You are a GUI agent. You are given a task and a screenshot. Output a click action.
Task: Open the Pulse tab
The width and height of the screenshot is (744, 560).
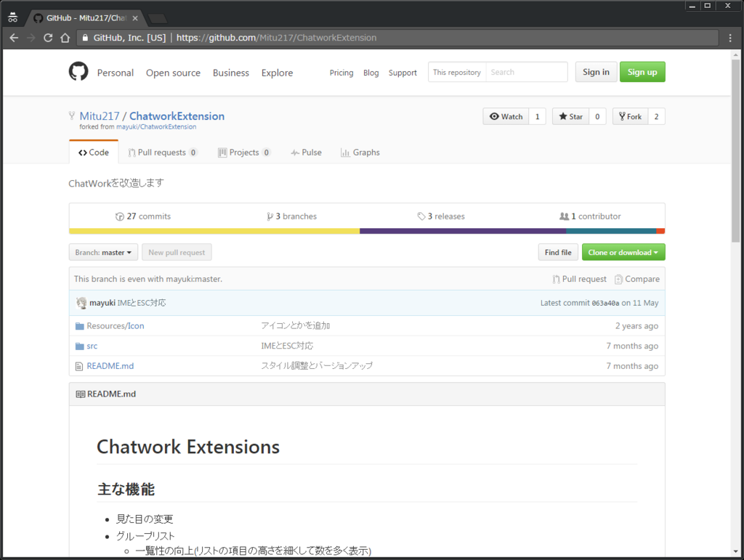(x=306, y=153)
